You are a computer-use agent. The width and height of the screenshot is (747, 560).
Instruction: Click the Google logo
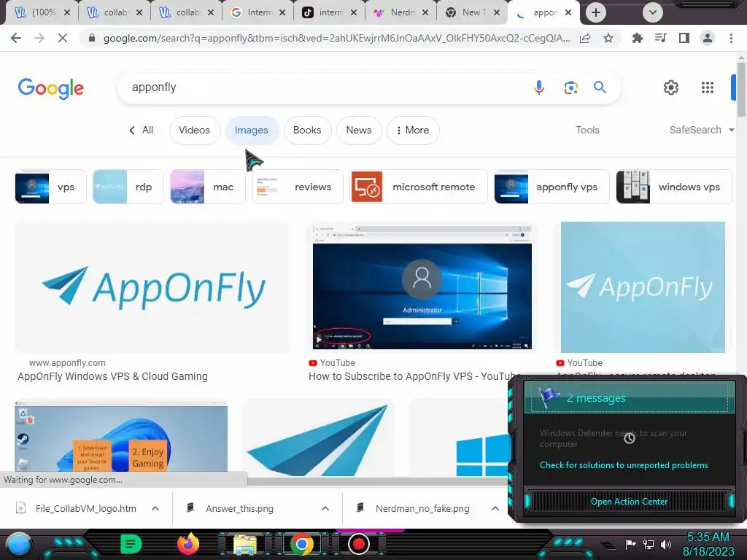tap(51, 88)
